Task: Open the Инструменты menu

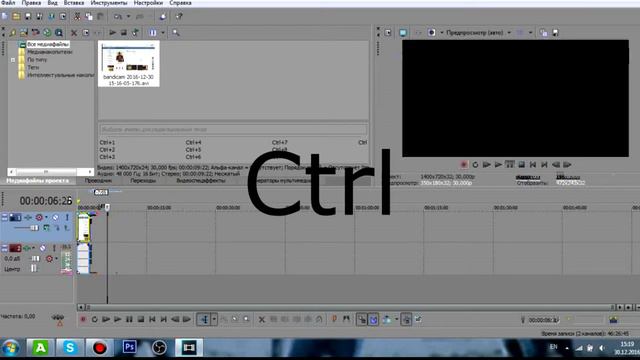Action: pos(109,3)
